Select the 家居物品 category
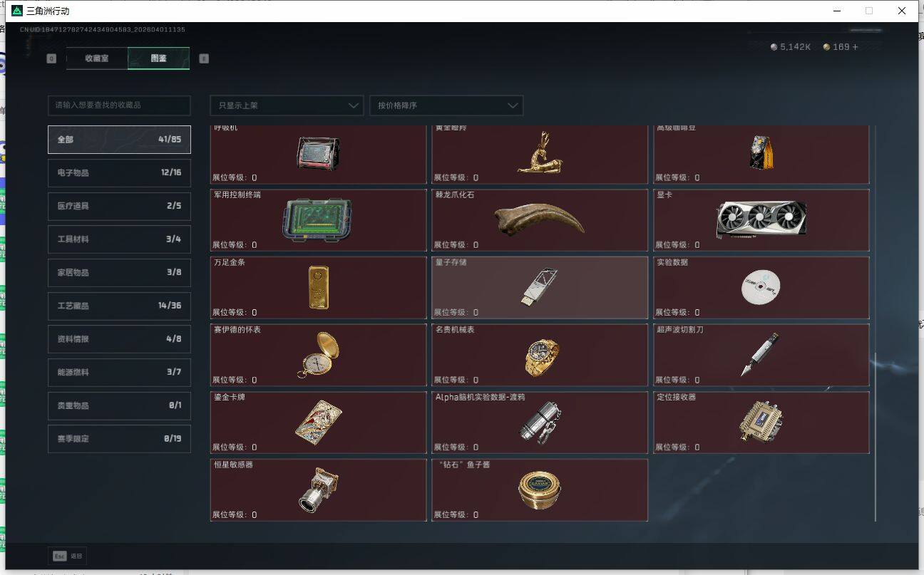Viewport: 924px width, 575px height. point(119,272)
